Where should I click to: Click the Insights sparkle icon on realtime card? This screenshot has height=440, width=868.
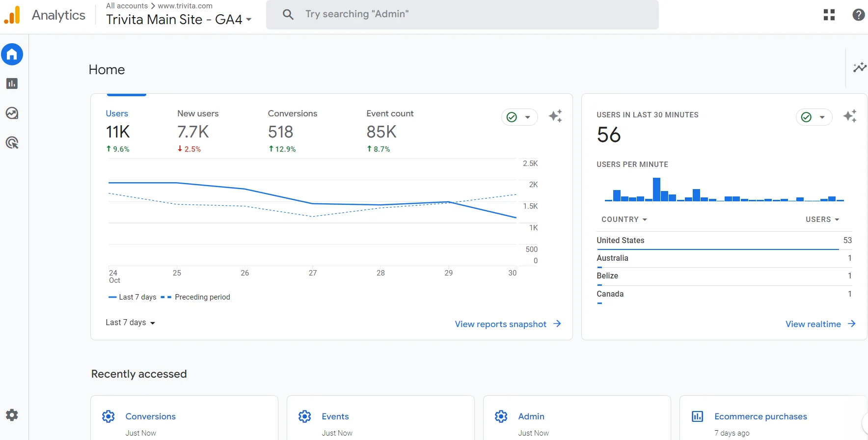click(x=850, y=116)
